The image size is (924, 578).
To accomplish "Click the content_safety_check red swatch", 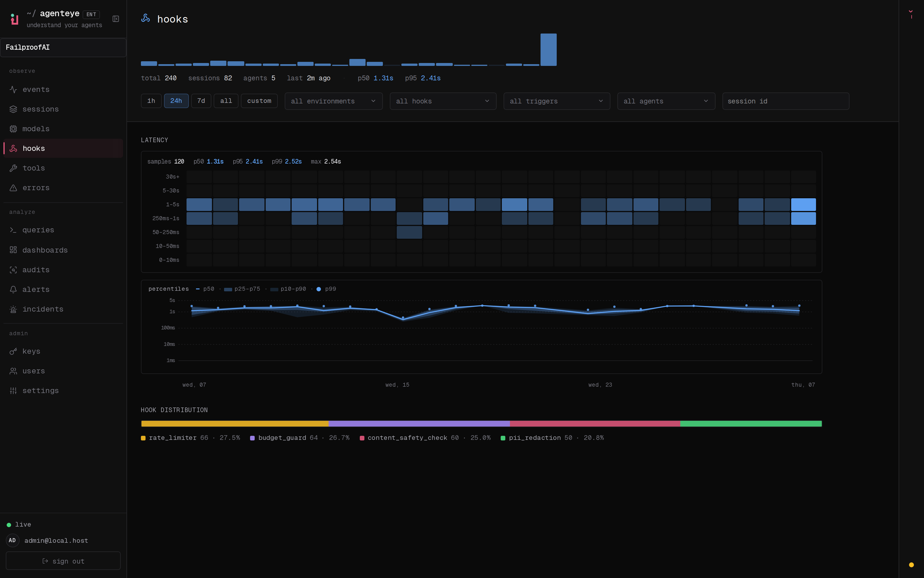I will coord(362,438).
